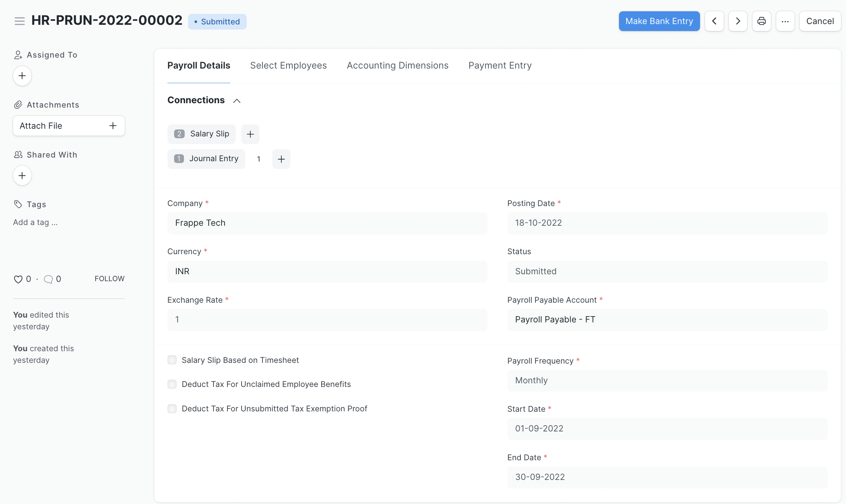Collapse the Connections section
The image size is (846, 504).
pos(237,101)
